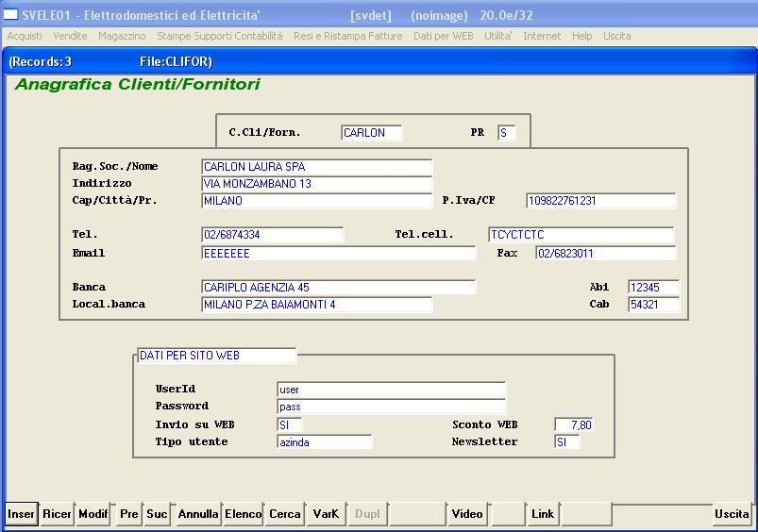The width and height of the screenshot is (758, 532).
Task: Click the Tel. field 02/6874334
Action: coord(272,235)
